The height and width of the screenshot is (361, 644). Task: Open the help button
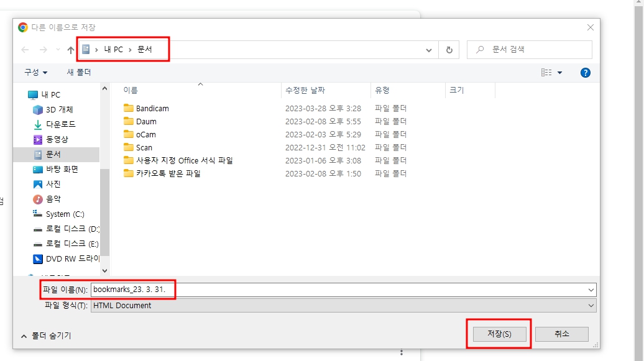coord(586,73)
